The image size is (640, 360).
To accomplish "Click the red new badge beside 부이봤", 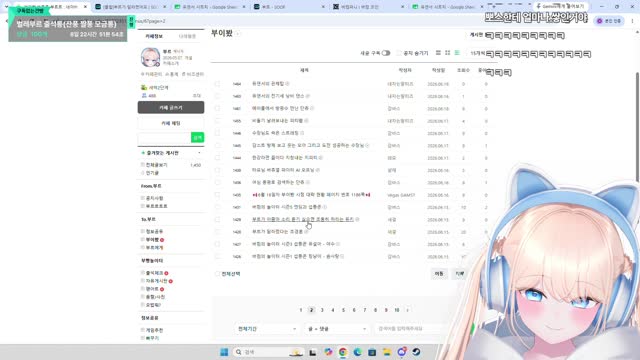I will (162, 240).
